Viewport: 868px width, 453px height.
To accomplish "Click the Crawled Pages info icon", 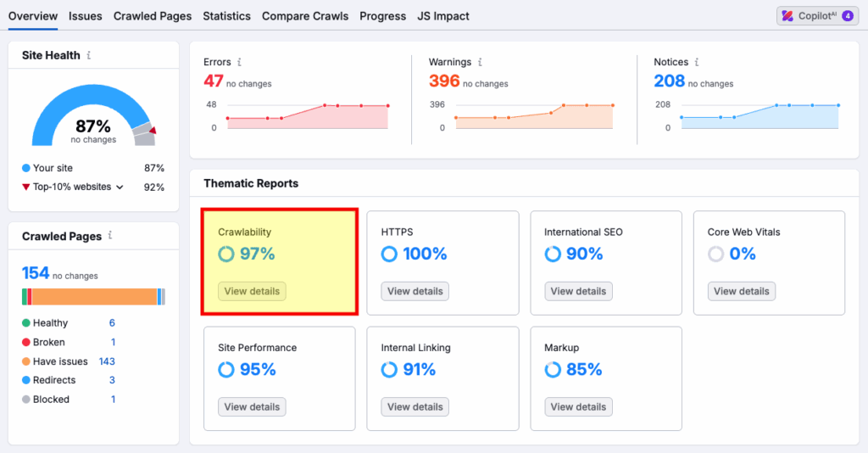I will click(x=110, y=235).
